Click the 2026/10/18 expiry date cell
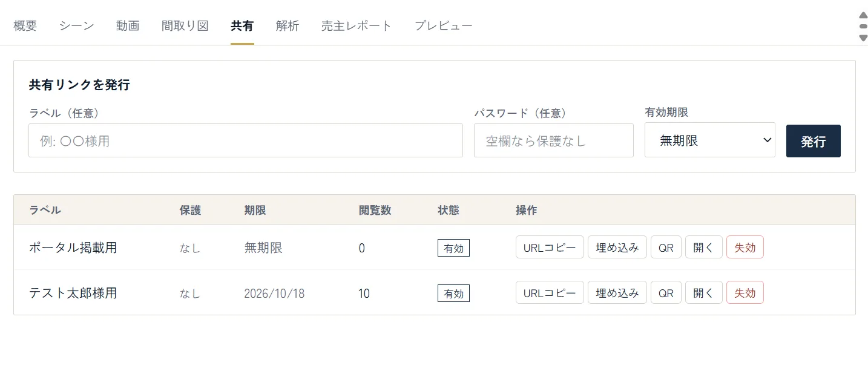The height and width of the screenshot is (374, 868). (274, 294)
